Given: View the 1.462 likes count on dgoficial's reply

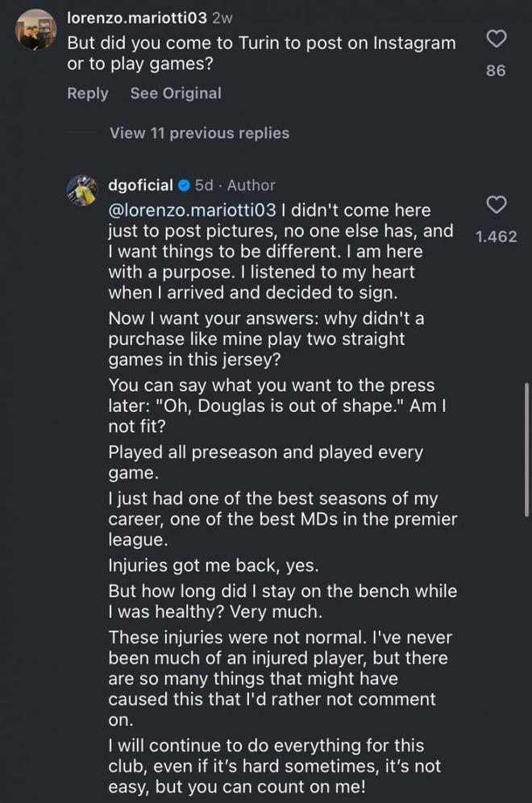Looking at the screenshot, I should point(497,237).
